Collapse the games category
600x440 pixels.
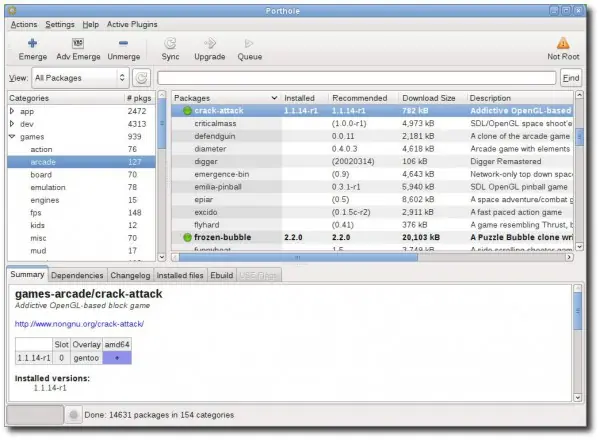[x=12, y=137]
